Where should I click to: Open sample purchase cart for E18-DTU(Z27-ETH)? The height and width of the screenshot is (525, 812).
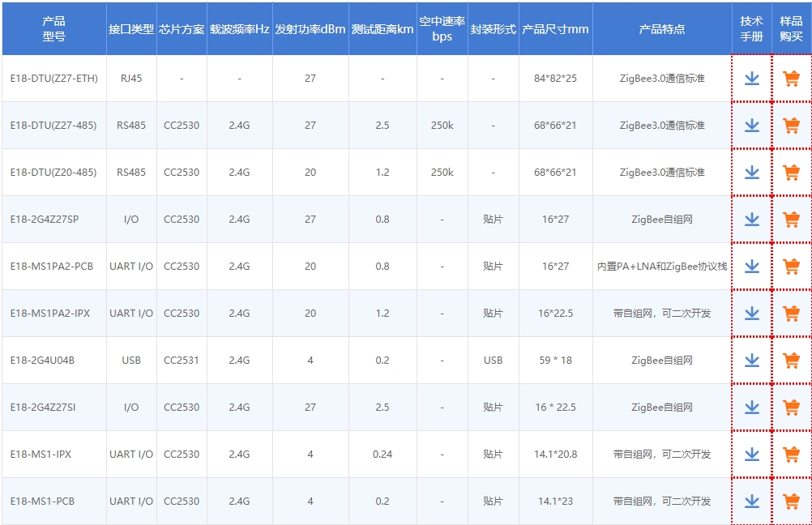click(792, 79)
